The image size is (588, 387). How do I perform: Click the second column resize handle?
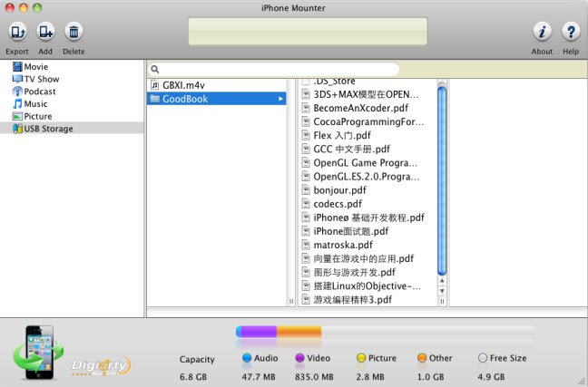tap(442, 301)
